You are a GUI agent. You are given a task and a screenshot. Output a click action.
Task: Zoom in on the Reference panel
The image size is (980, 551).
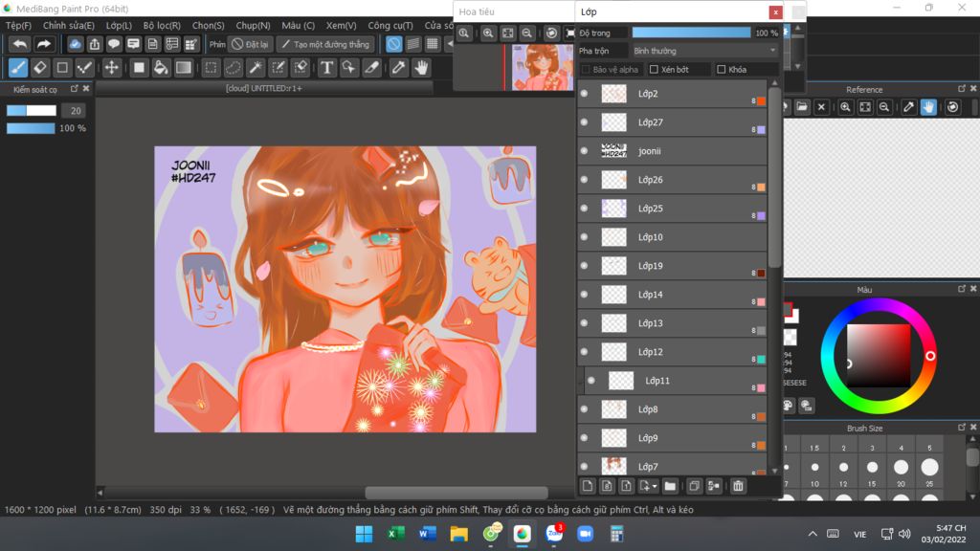click(x=846, y=107)
